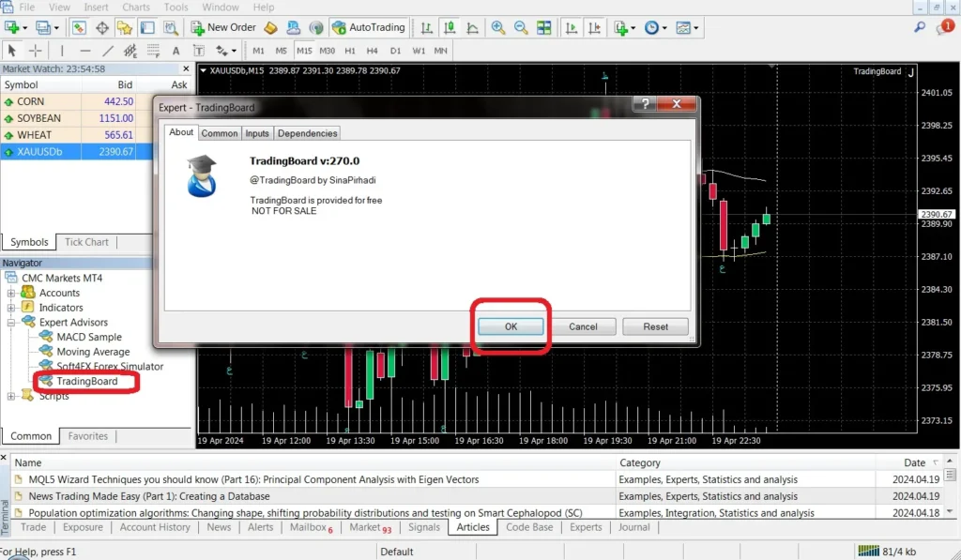This screenshot has width=961, height=560.
Task: Open the periods clock dropdown
Action: [x=656, y=27]
